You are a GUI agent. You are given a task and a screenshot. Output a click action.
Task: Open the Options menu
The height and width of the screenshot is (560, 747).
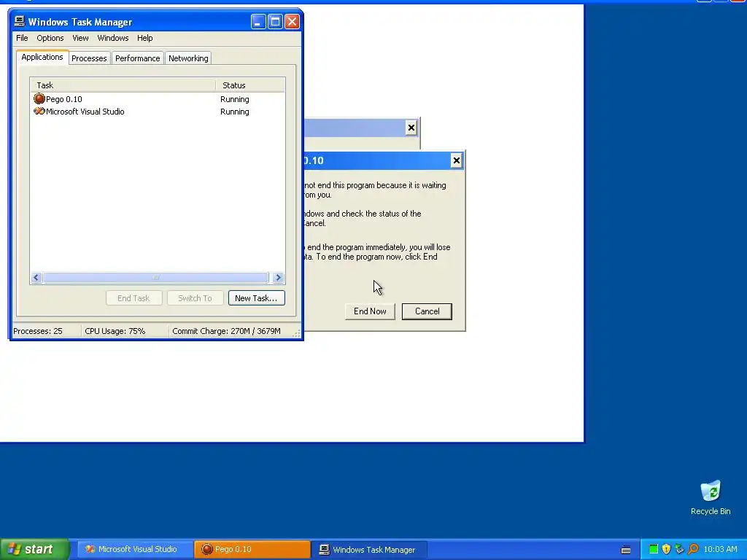point(50,38)
